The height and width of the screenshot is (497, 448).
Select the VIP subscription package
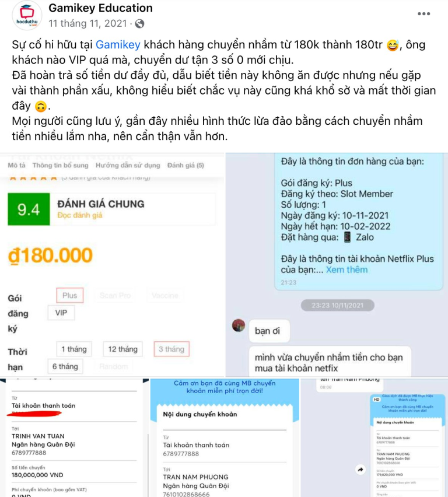click(61, 313)
